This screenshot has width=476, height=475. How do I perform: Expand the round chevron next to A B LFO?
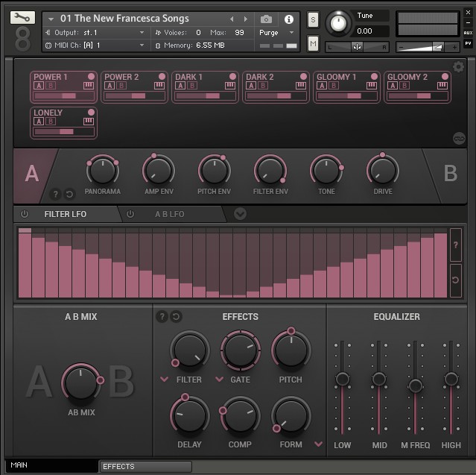coord(240,214)
